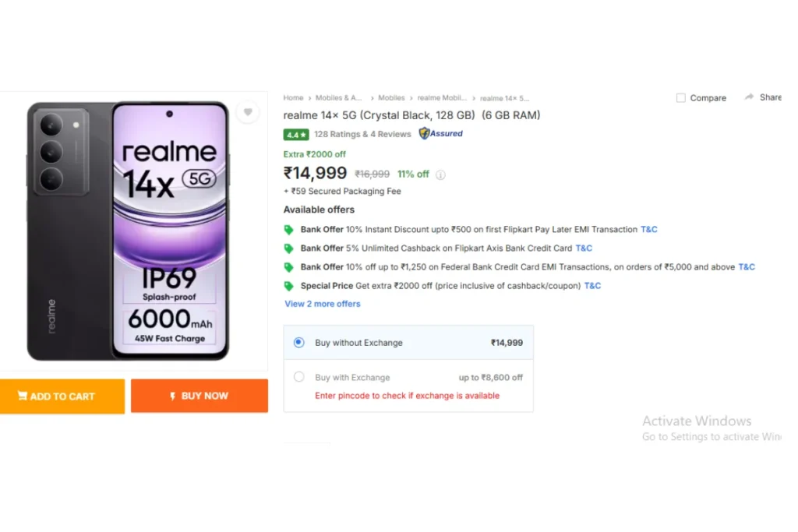Click the green tag icon on first Bank Offer
The height and width of the screenshot is (532, 798).
tap(288, 230)
